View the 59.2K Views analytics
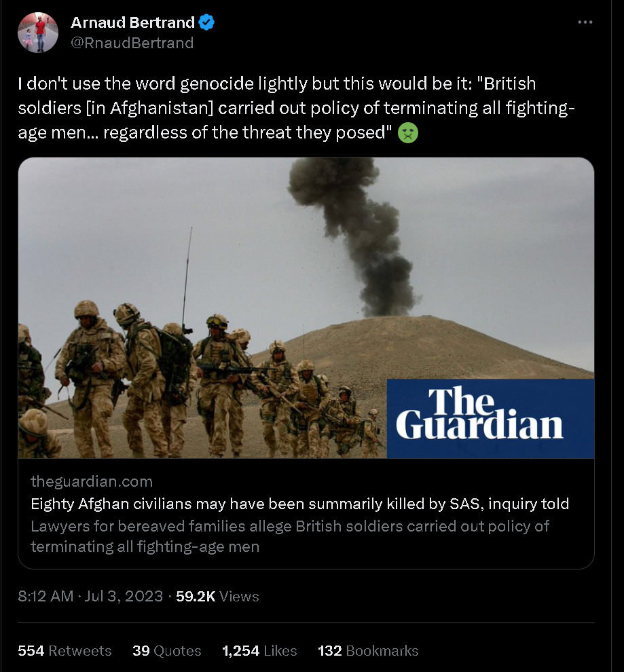Screen dimensions: 624x672 [217, 596]
